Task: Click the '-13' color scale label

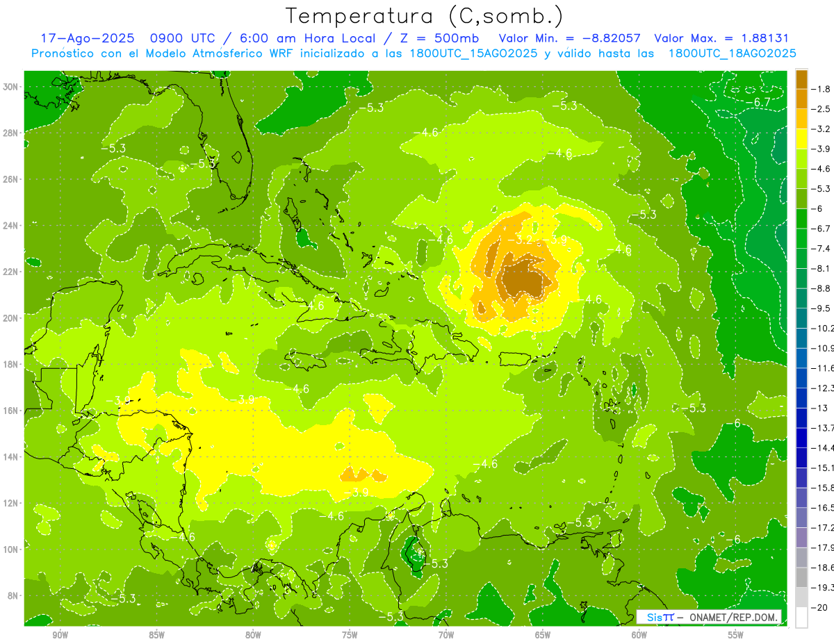Action: 820,408
